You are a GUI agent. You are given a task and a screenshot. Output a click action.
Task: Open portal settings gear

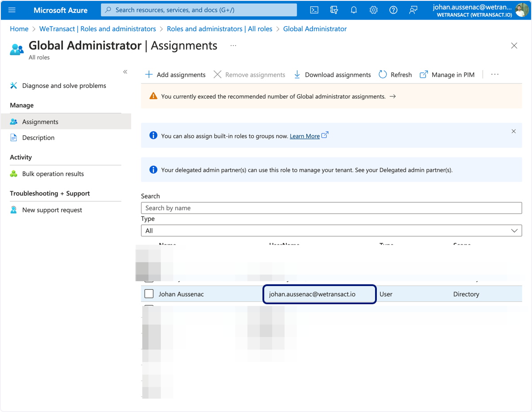pos(374,10)
